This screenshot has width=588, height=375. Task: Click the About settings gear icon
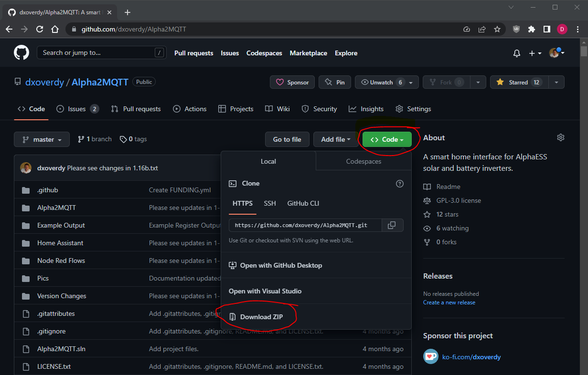(561, 137)
